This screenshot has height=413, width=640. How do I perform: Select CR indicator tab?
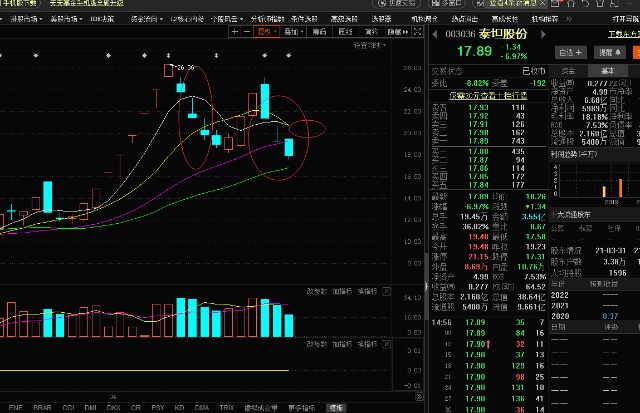pyautogui.click(x=136, y=408)
